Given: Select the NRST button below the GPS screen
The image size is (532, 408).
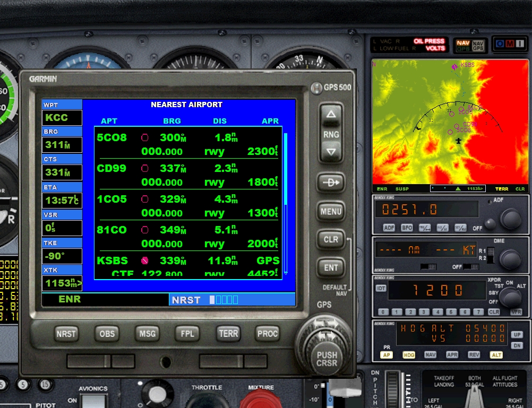Looking at the screenshot, I should (x=66, y=334).
